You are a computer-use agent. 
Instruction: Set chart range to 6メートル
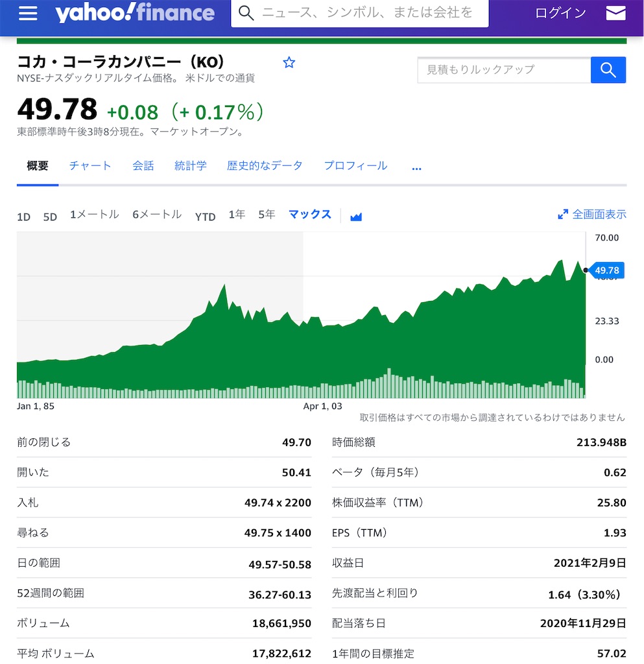(157, 215)
